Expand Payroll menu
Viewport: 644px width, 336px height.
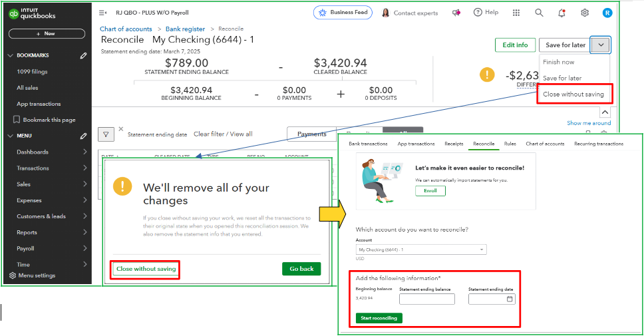[52, 249]
